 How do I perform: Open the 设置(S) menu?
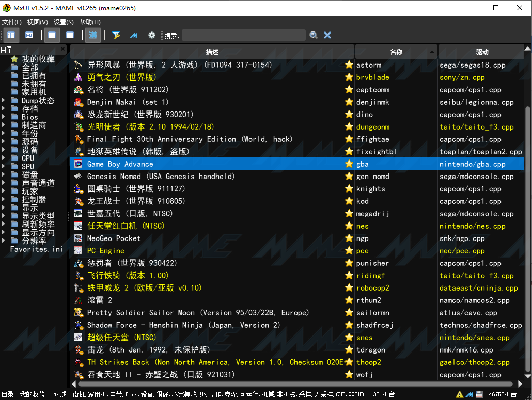pos(64,22)
